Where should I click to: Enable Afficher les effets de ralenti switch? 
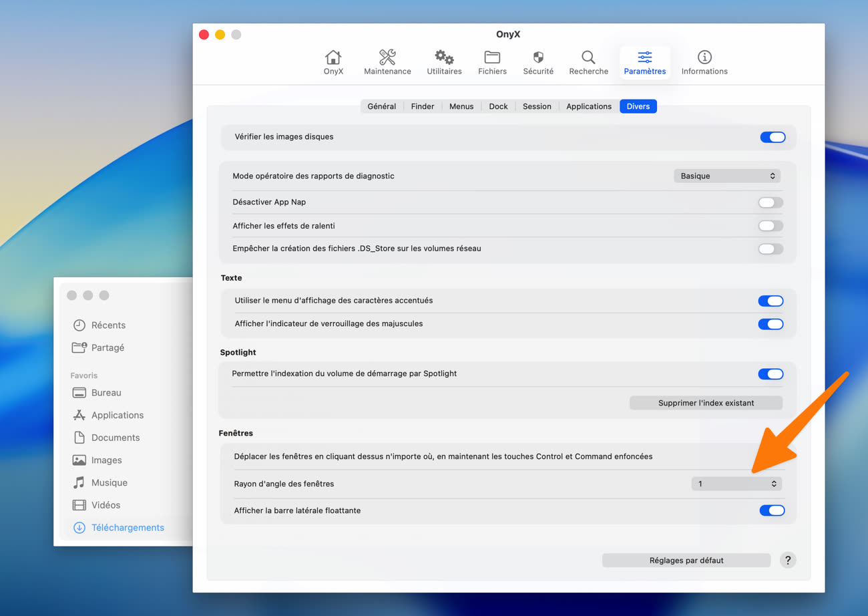771,226
